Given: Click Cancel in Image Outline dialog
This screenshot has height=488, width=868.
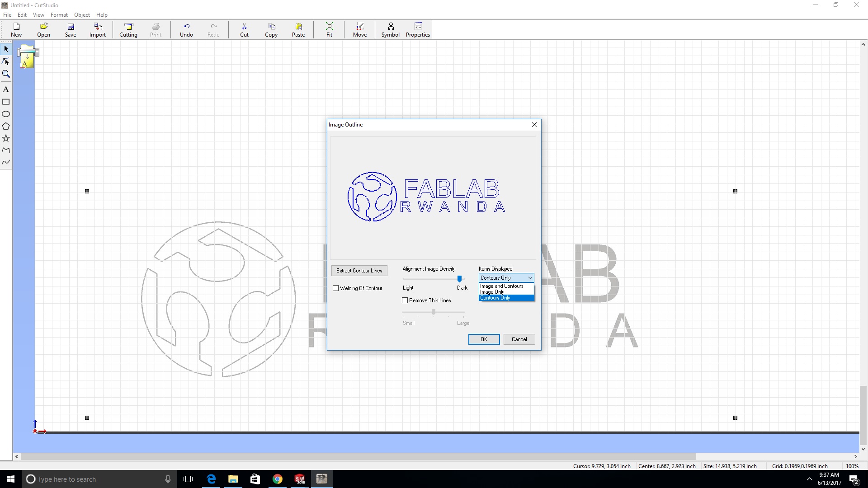Looking at the screenshot, I should (x=519, y=339).
